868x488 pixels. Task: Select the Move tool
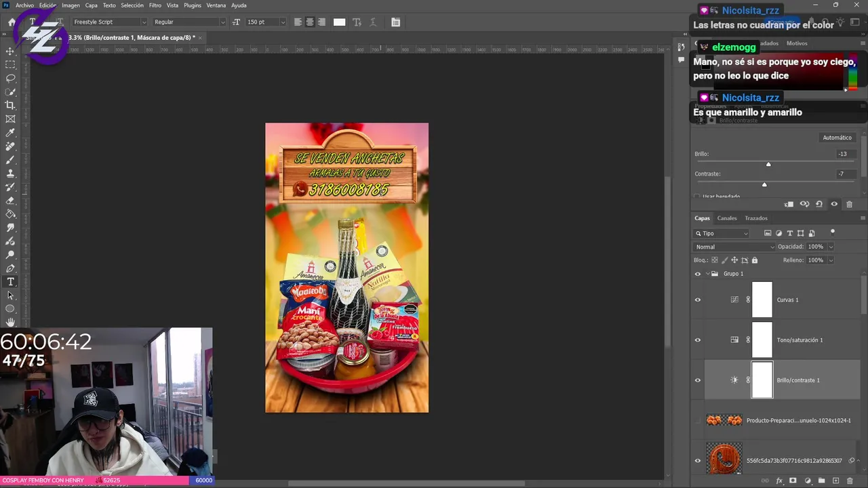coord(10,51)
